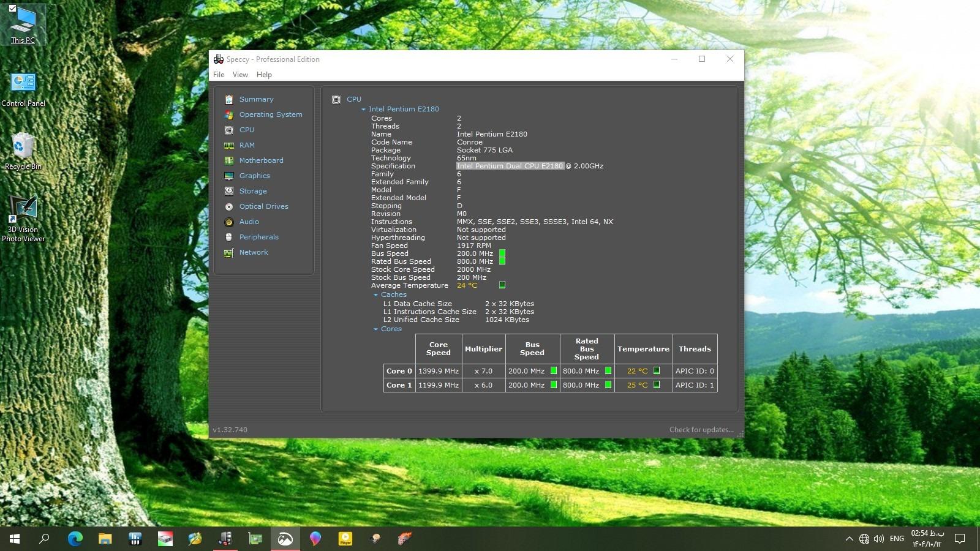Viewport: 980px width, 551px height.
Task: Toggle the This PC desktop icon checkbox
Action: [x=12, y=9]
